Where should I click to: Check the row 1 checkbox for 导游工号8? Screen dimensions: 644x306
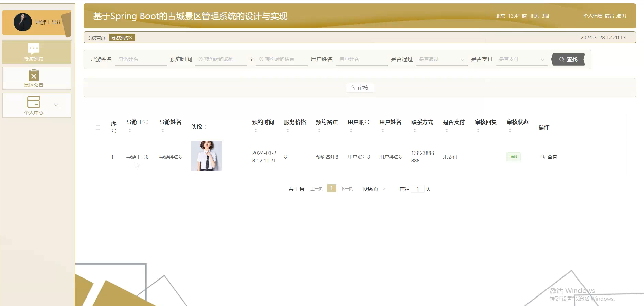point(98,157)
